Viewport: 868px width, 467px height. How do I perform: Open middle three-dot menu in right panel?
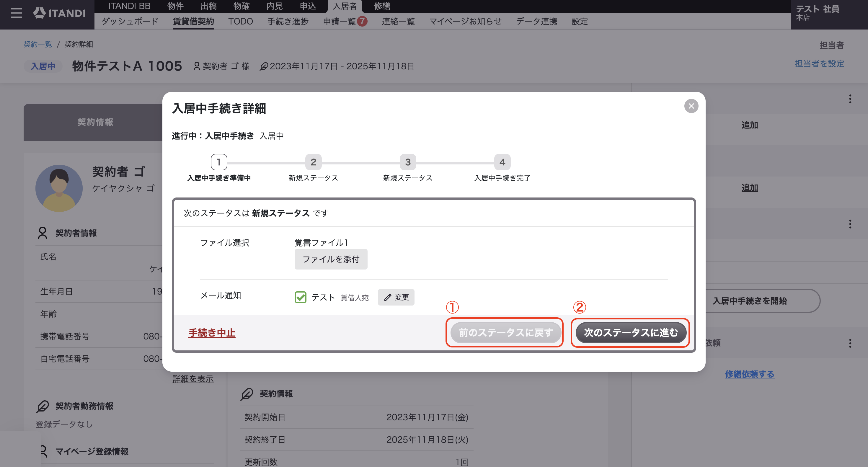pyautogui.click(x=850, y=224)
